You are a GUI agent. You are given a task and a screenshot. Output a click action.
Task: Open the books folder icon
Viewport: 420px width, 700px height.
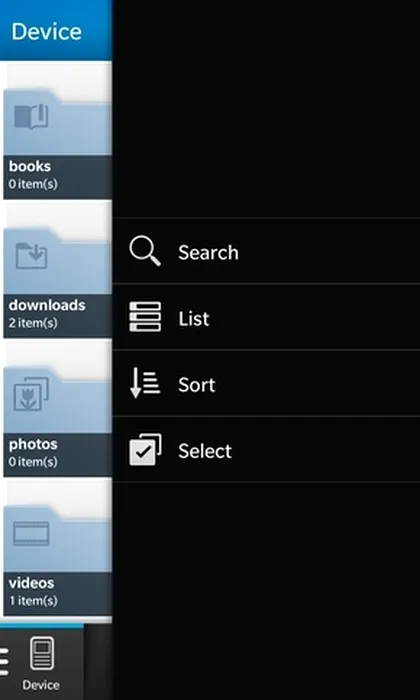pyautogui.click(x=31, y=117)
